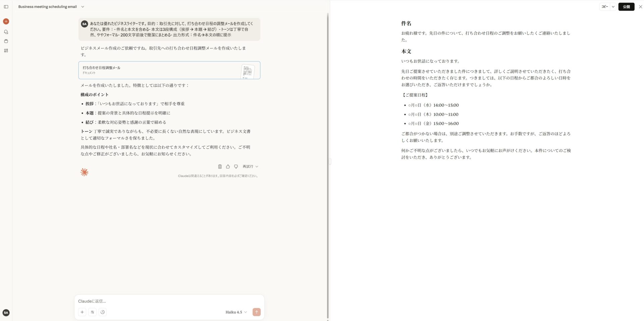Toggle the extended thinking clock icon
This screenshot has height=321, width=644.
click(103, 312)
